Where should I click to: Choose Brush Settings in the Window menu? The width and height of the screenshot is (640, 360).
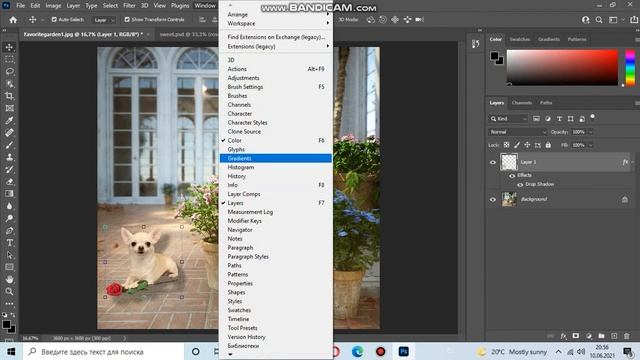[x=276, y=87]
